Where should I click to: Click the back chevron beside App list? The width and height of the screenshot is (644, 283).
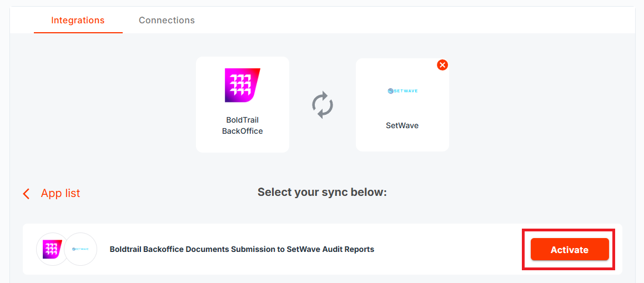(x=26, y=194)
